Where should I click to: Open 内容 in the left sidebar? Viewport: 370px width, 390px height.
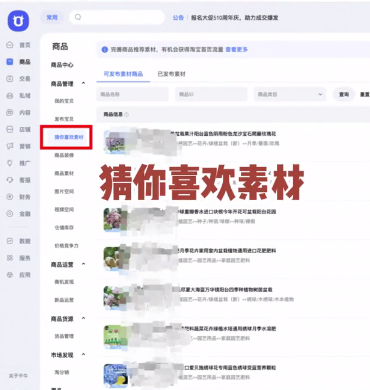(x=19, y=112)
